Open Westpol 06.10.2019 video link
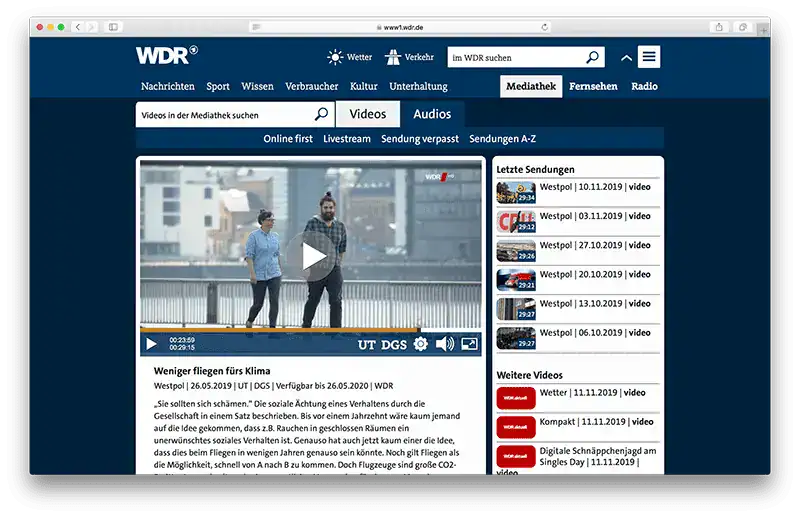The height and width of the screenshot is (517, 800). click(595, 332)
